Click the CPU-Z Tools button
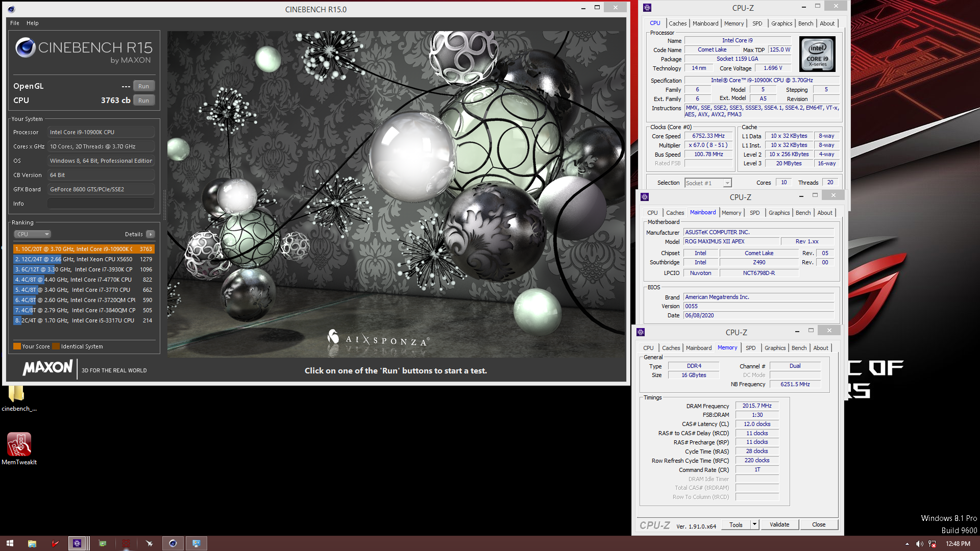Screen dimensions: 980x551 pyautogui.click(x=736, y=524)
